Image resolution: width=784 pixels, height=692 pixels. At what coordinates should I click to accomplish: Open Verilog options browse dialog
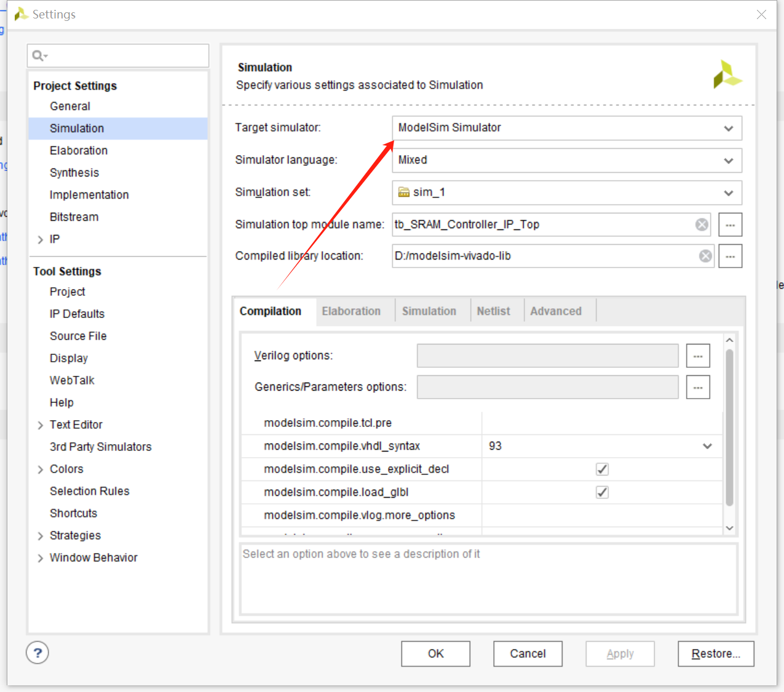[x=698, y=356]
